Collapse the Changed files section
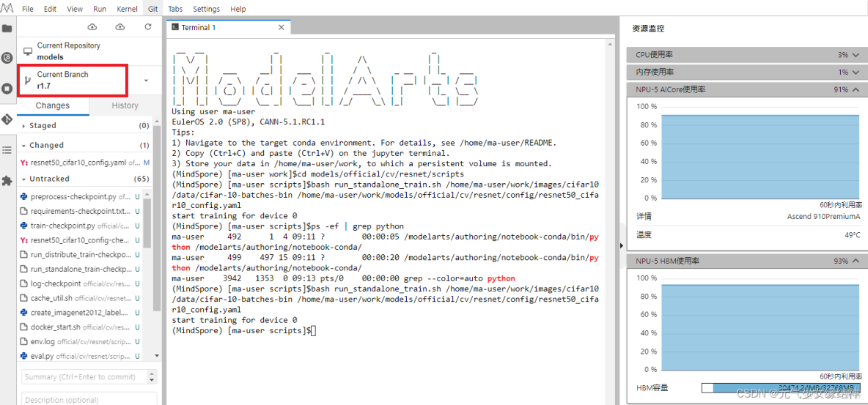The width and height of the screenshot is (868, 405). 23,145
